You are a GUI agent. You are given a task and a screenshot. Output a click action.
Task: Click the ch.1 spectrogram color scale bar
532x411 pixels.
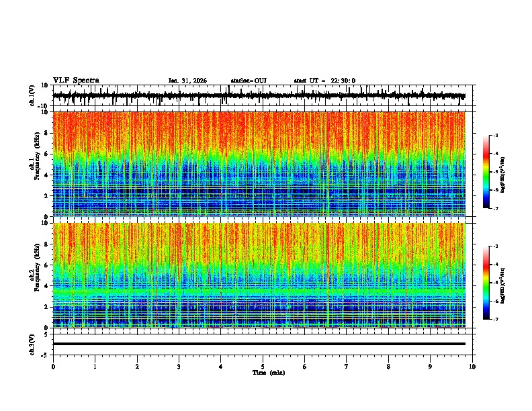coord(486,172)
